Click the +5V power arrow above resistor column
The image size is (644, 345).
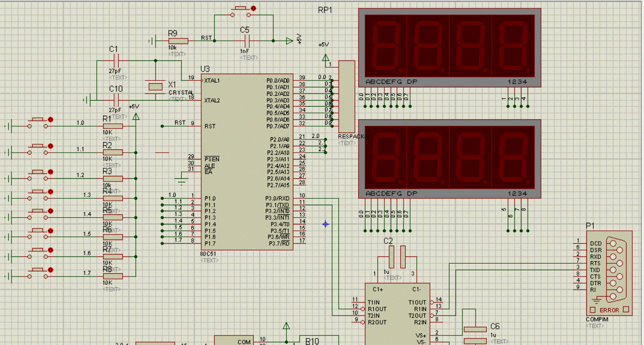pos(136,116)
